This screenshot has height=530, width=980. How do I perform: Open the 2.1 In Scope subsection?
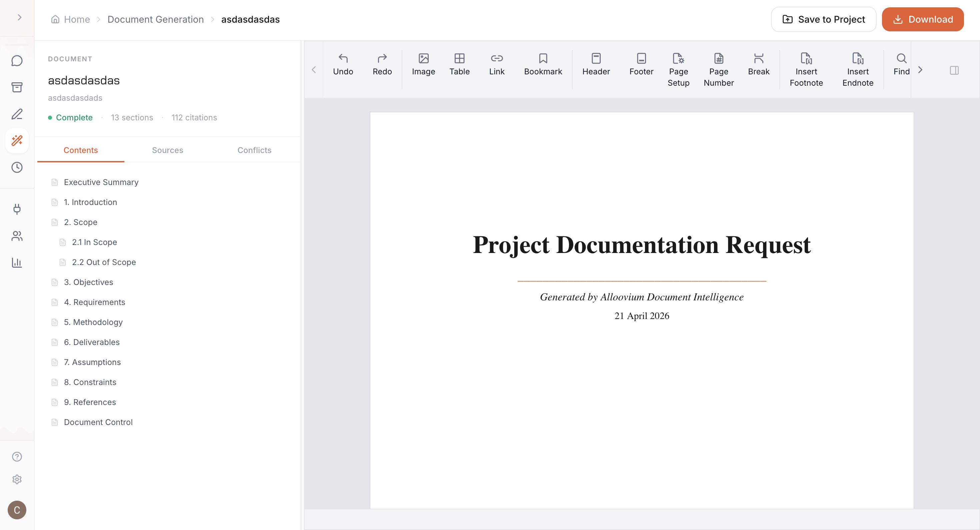94,242
